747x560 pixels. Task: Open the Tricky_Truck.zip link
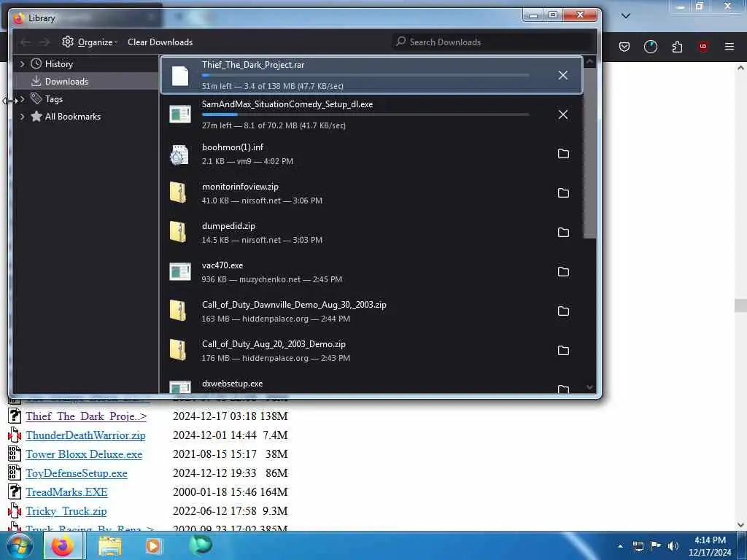[66, 511]
